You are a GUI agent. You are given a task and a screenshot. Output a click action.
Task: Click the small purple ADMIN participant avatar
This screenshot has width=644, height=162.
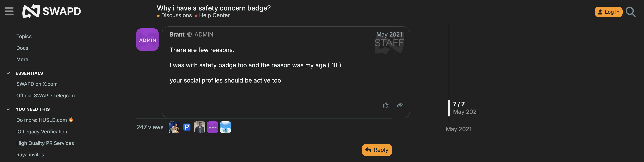point(212,127)
